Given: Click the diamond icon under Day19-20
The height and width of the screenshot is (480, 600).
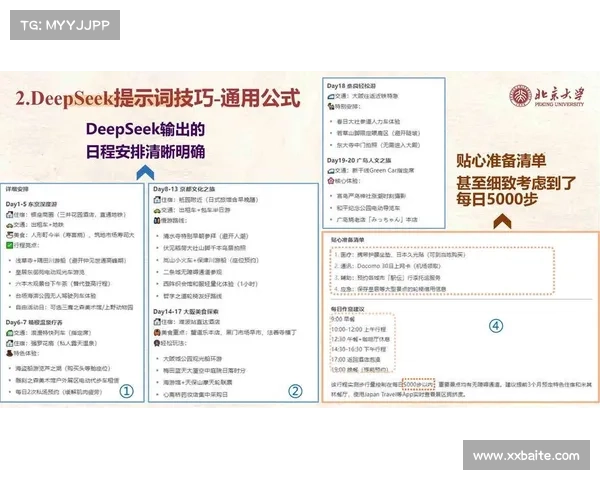Looking at the screenshot, I should coord(333,181).
